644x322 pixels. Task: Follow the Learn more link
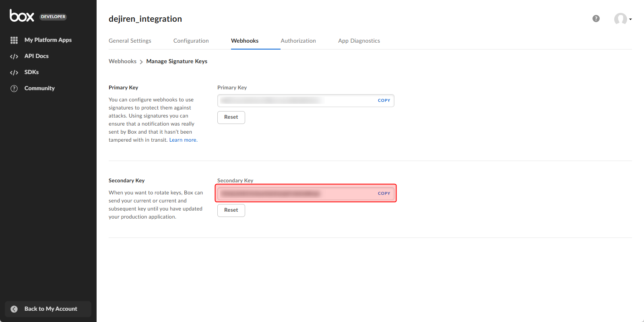[x=183, y=140]
